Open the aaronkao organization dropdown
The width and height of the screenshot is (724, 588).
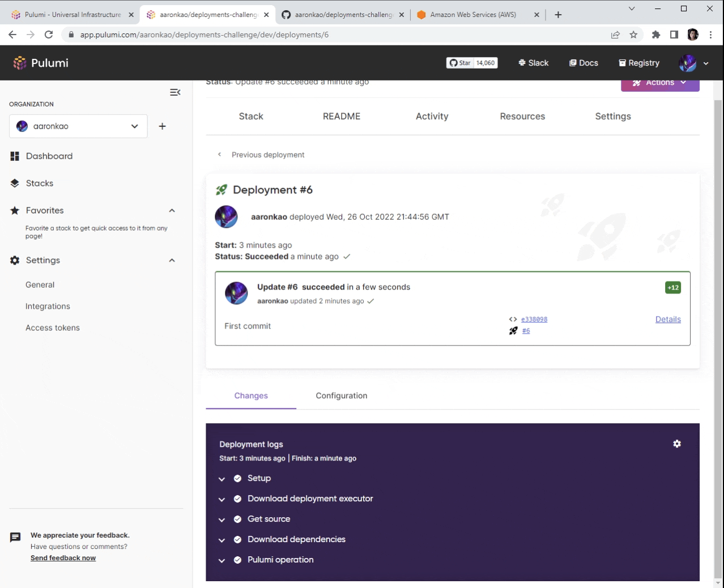tap(78, 126)
